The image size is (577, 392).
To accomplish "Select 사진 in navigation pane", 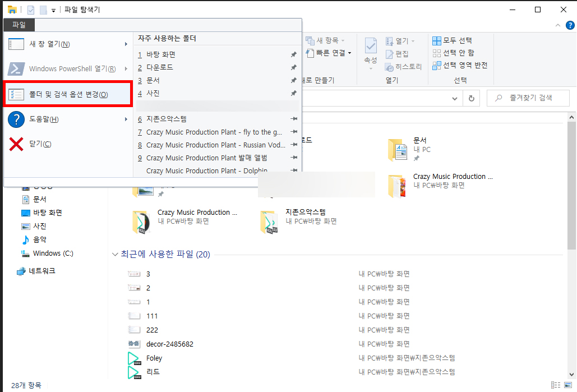I will (34, 227).
